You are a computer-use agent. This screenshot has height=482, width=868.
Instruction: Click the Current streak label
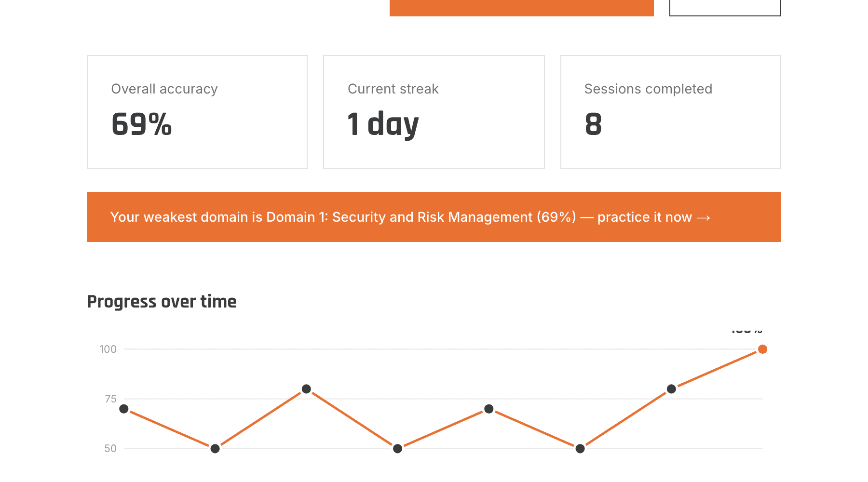(393, 89)
